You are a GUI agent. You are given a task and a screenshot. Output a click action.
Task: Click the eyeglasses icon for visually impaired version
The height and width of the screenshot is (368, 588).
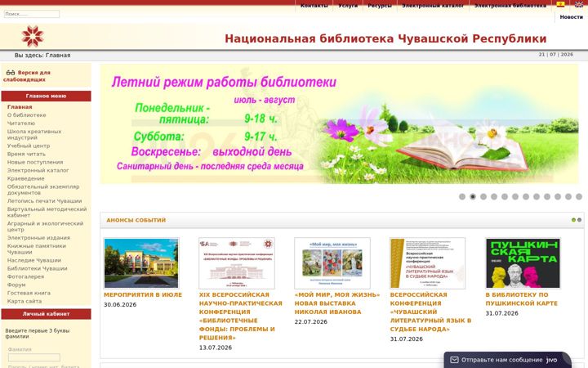tap(11, 73)
